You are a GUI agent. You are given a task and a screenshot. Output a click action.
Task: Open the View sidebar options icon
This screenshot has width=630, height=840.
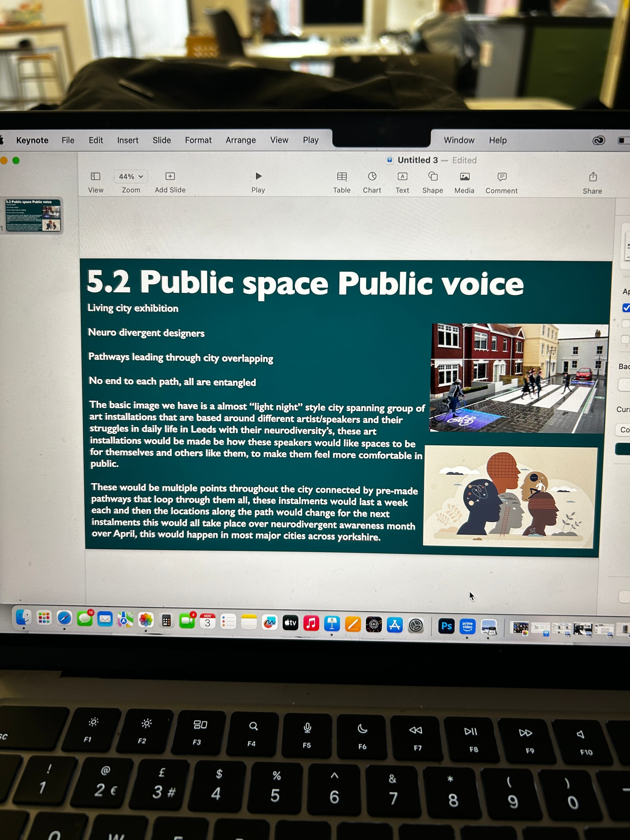95,176
